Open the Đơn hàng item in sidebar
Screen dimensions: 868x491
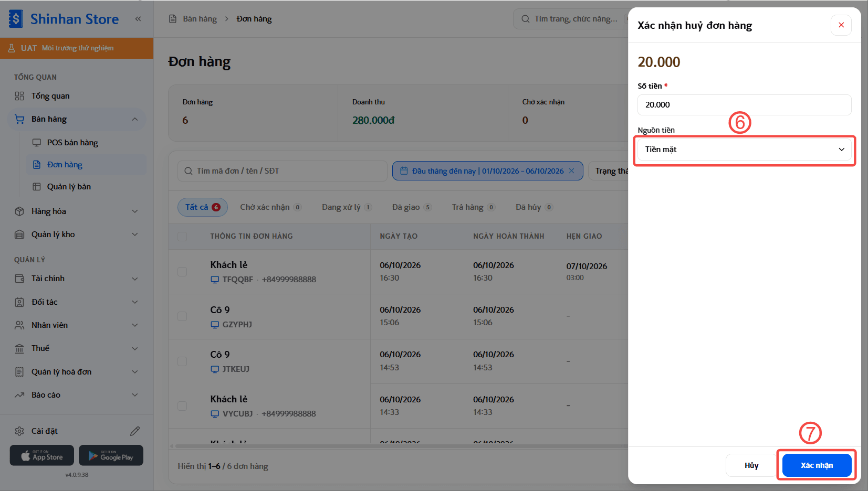click(x=86, y=165)
